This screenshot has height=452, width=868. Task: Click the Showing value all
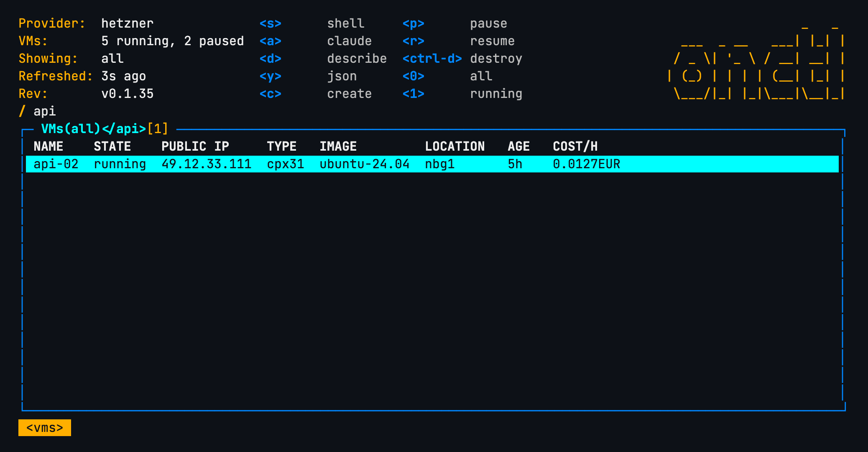(112, 59)
